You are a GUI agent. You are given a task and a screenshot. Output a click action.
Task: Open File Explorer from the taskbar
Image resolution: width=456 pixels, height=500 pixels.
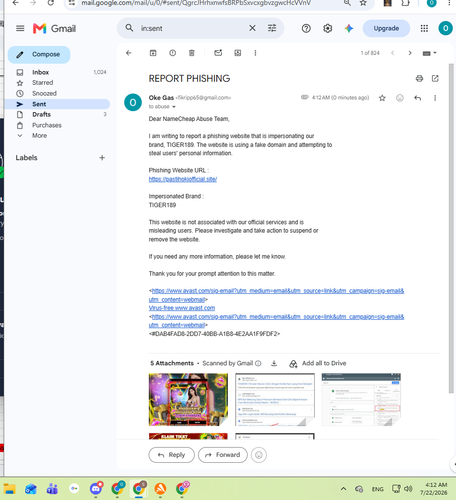pyautogui.click(x=10, y=489)
